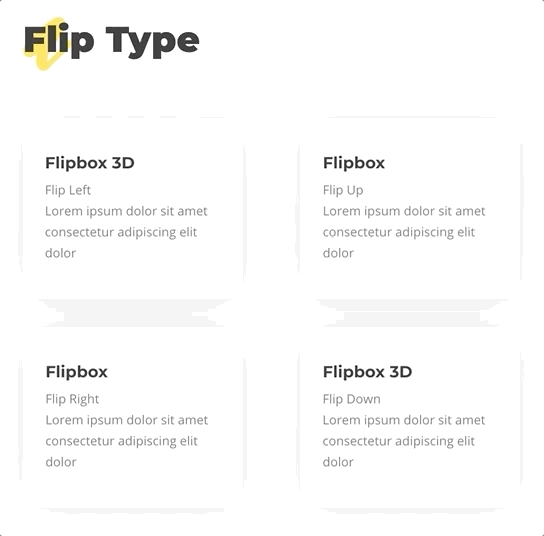The height and width of the screenshot is (536, 544).
Task: Click the "Flip Right" subtitle
Action: point(72,399)
